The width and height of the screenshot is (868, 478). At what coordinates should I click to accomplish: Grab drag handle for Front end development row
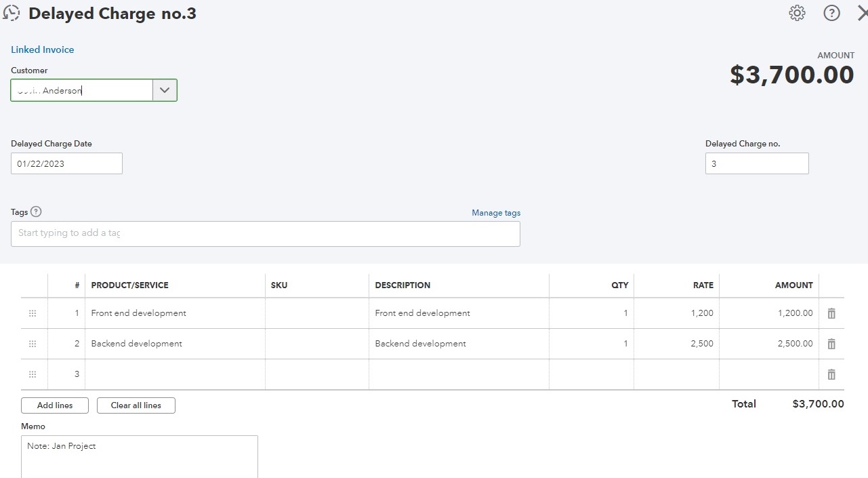pyautogui.click(x=33, y=313)
